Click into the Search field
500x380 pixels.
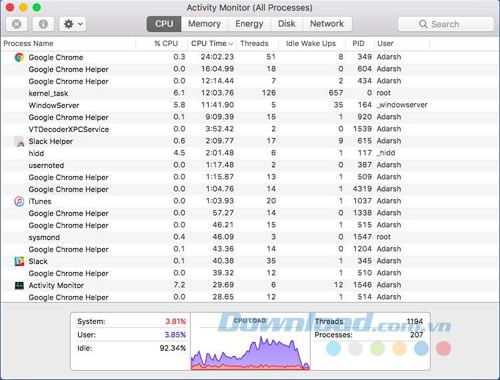click(446, 24)
